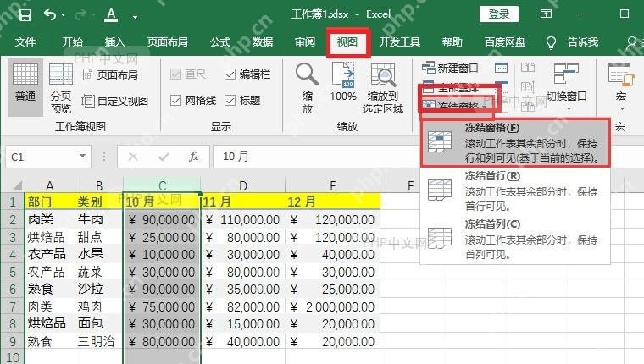Viewport: 644px width, 364px height.
Task: Open the 切换窗口 switch windows dropdown
Action: point(566,87)
